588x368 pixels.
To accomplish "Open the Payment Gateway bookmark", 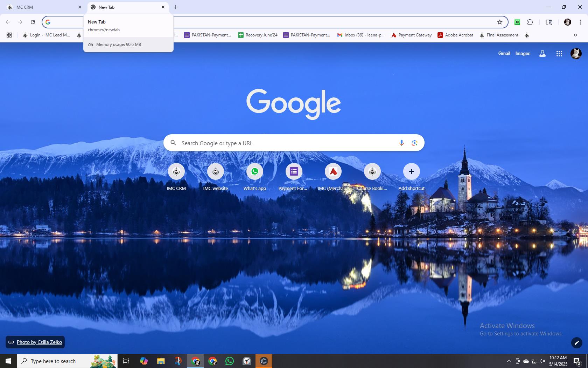I will [x=411, y=35].
